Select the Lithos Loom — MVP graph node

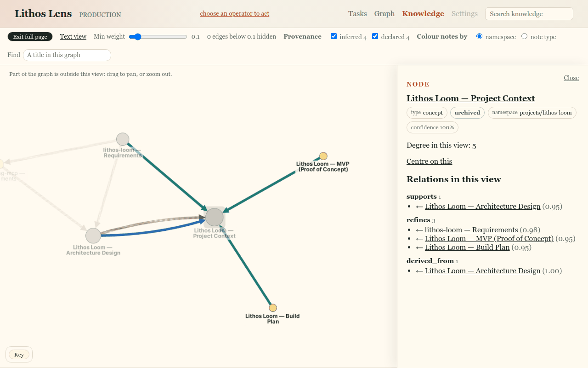(323, 156)
